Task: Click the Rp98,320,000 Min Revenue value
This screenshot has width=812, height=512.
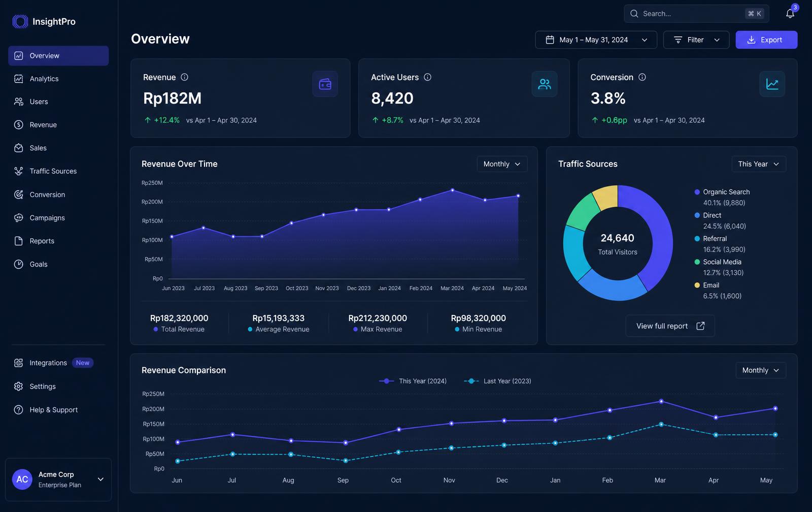Action: 478,318
